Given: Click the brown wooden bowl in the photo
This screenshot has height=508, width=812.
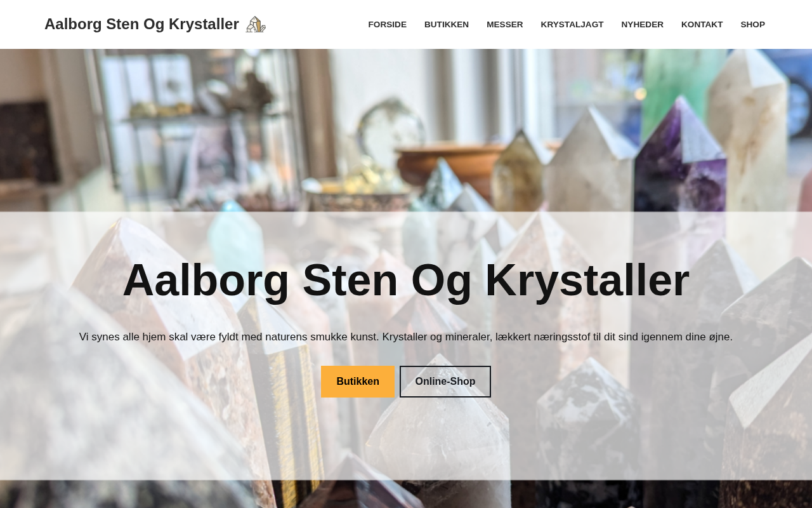Looking at the screenshot, I should click(450, 165).
